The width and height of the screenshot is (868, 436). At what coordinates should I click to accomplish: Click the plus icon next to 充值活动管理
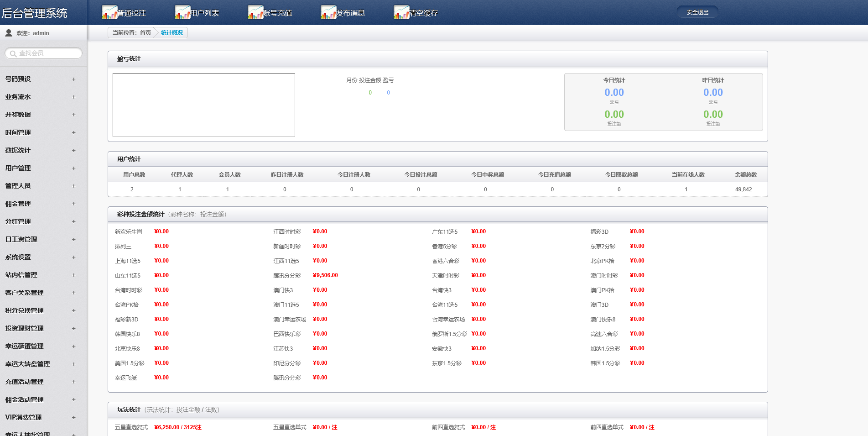[74, 382]
